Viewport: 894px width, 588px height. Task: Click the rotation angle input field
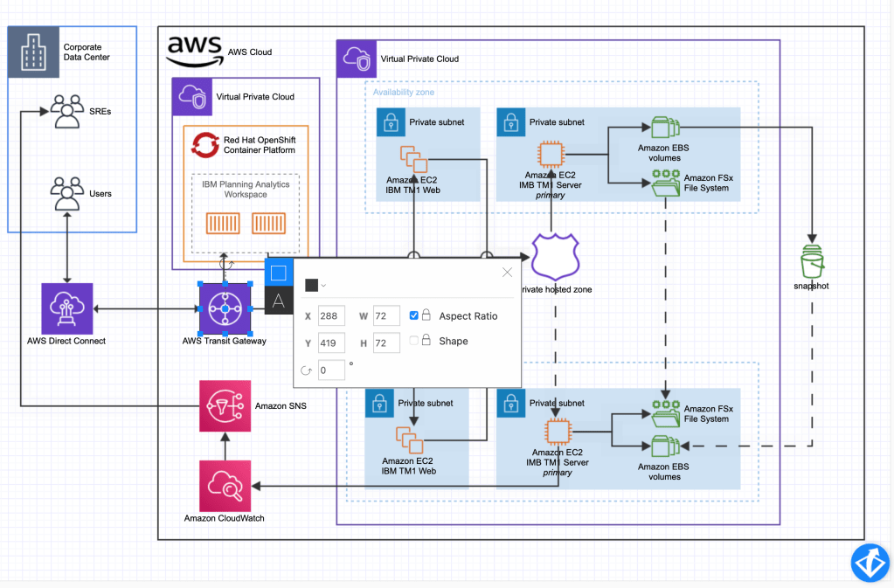[331, 370]
